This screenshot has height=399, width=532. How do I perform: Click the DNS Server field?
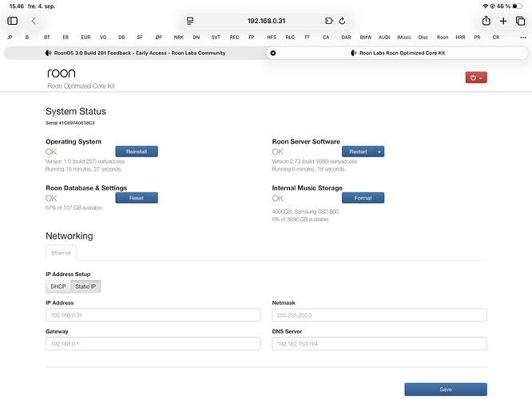[x=379, y=344]
